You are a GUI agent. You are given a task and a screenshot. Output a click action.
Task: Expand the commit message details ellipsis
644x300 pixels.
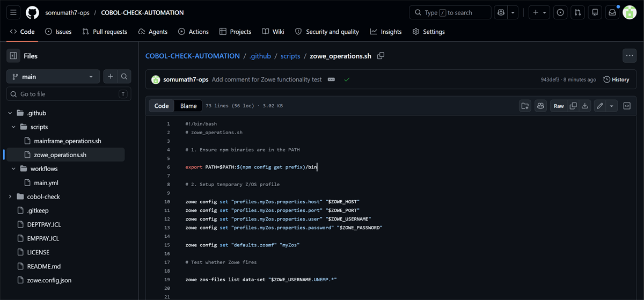tap(331, 79)
